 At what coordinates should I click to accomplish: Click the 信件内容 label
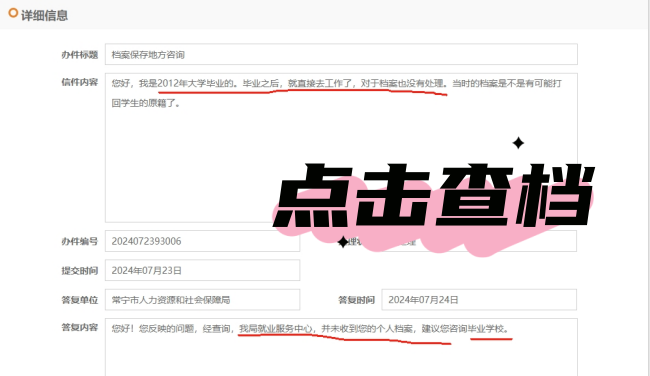click(x=80, y=82)
